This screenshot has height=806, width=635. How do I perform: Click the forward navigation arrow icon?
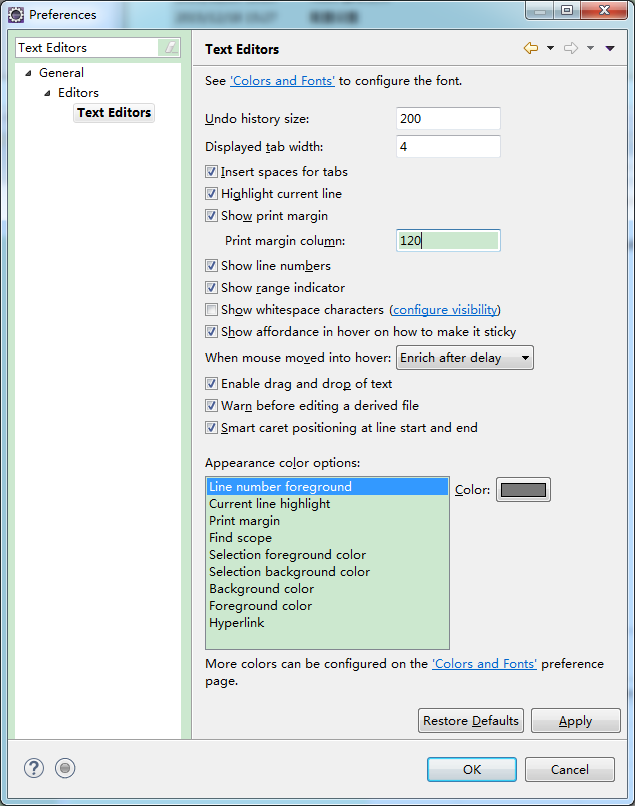coord(571,48)
